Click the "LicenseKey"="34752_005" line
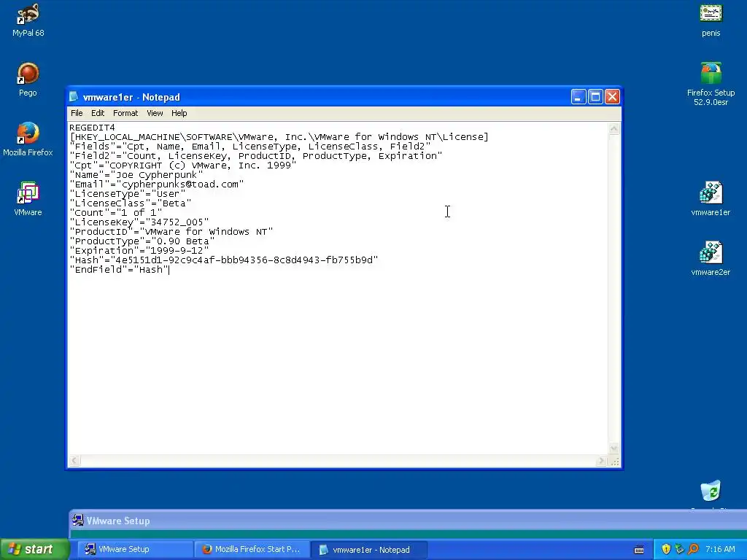747x560 pixels. [x=139, y=222]
